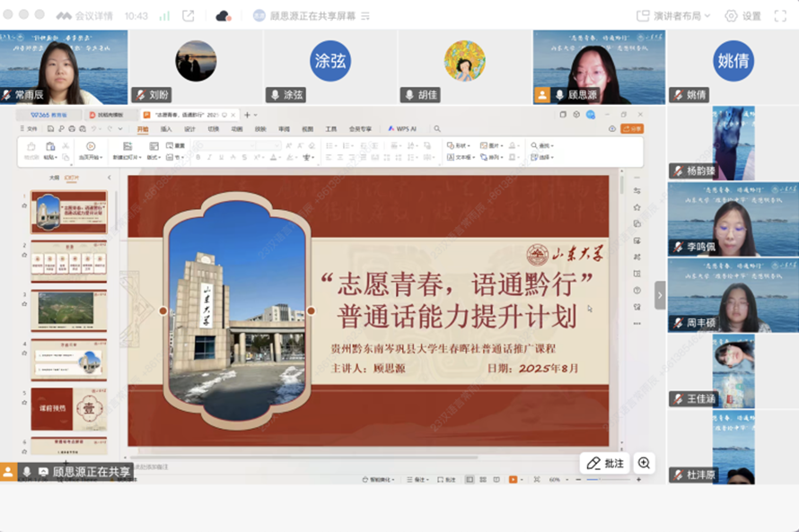Switch to the 插入 ribbon tab

point(166,129)
